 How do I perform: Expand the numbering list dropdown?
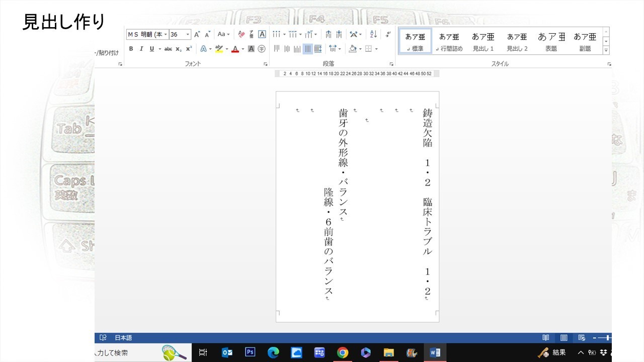click(300, 34)
